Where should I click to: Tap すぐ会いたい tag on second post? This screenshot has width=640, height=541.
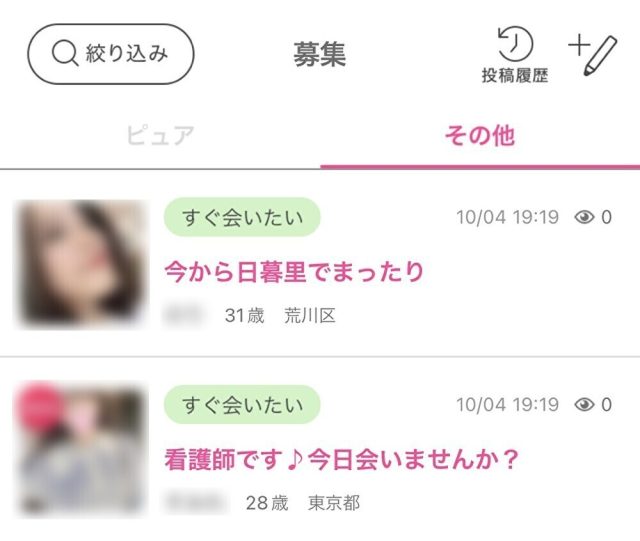click(242, 405)
